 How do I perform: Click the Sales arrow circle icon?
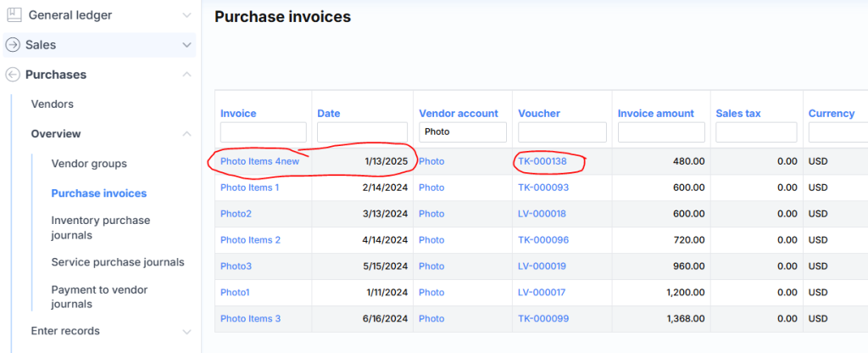pyautogui.click(x=13, y=45)
